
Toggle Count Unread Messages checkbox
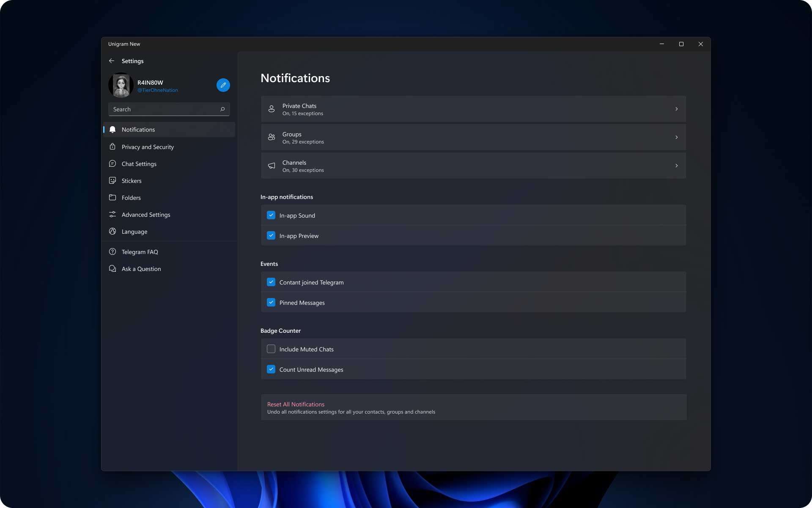pos(271,369)
